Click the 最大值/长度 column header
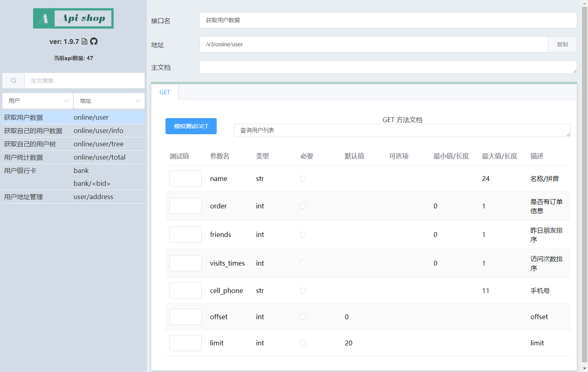The width and height of the screenshot is (588, 372). [x=500, y=156]
